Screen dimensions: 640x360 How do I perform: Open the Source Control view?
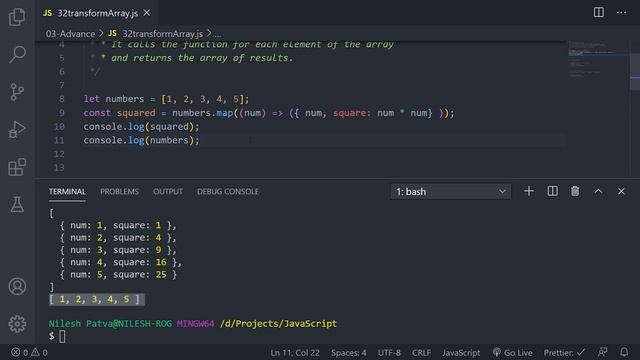point(17,92)
